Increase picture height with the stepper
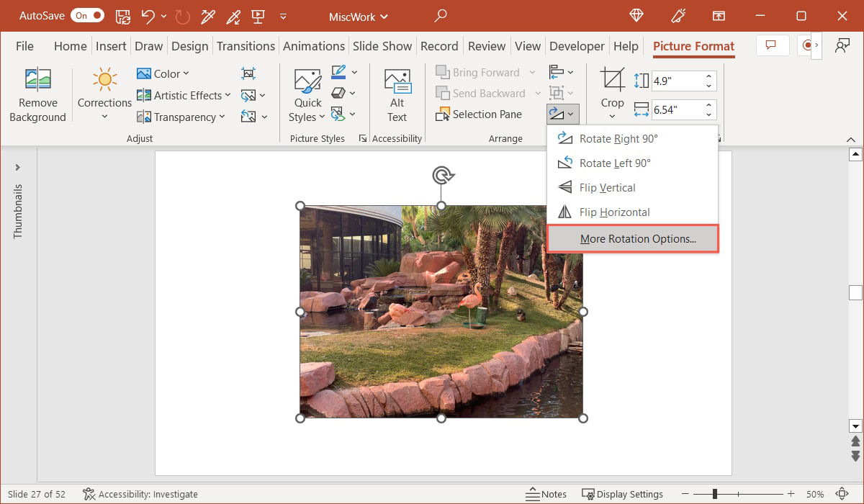864x504 pixels. (x=708, y=76)
